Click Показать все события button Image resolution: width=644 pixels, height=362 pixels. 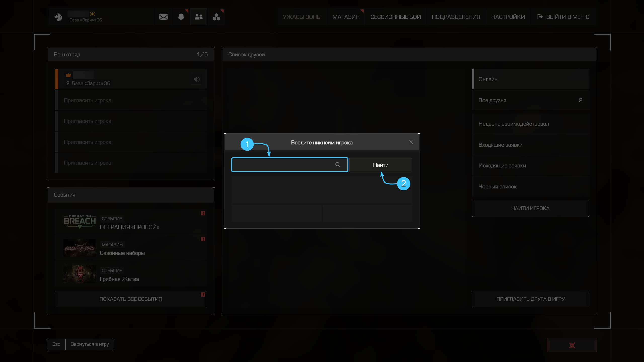[131, 299]
